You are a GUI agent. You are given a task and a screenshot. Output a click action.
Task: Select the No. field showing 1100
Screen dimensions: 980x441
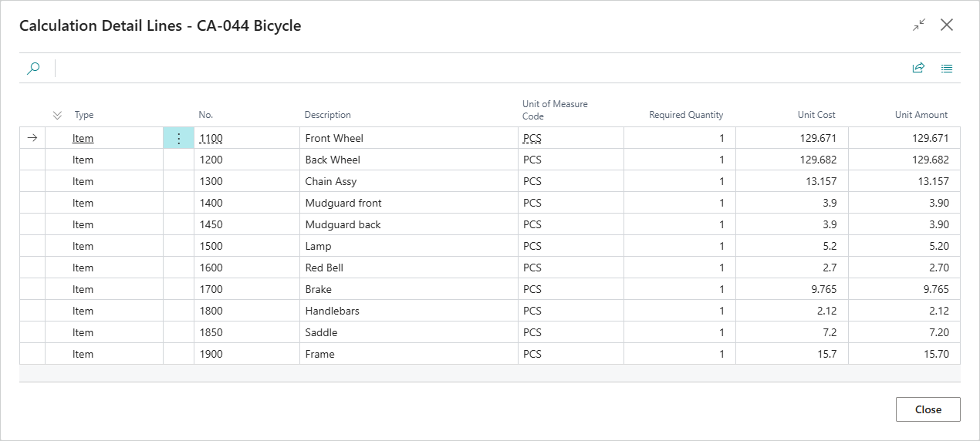[247, 139]
